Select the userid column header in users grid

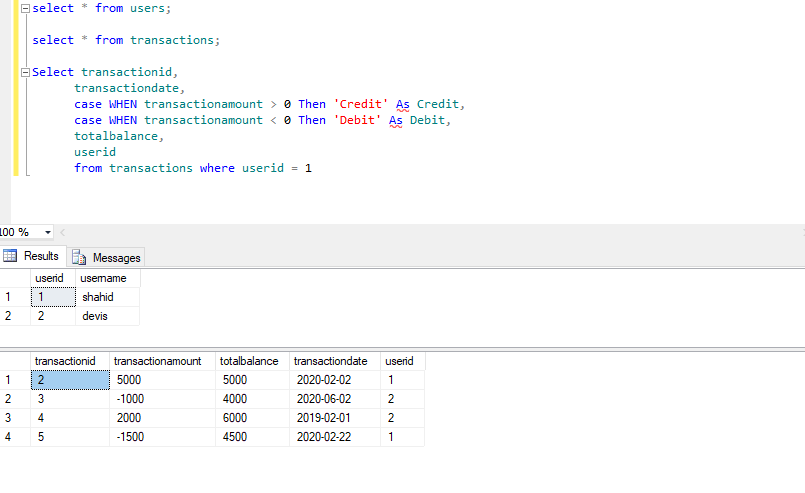(53, 278)
